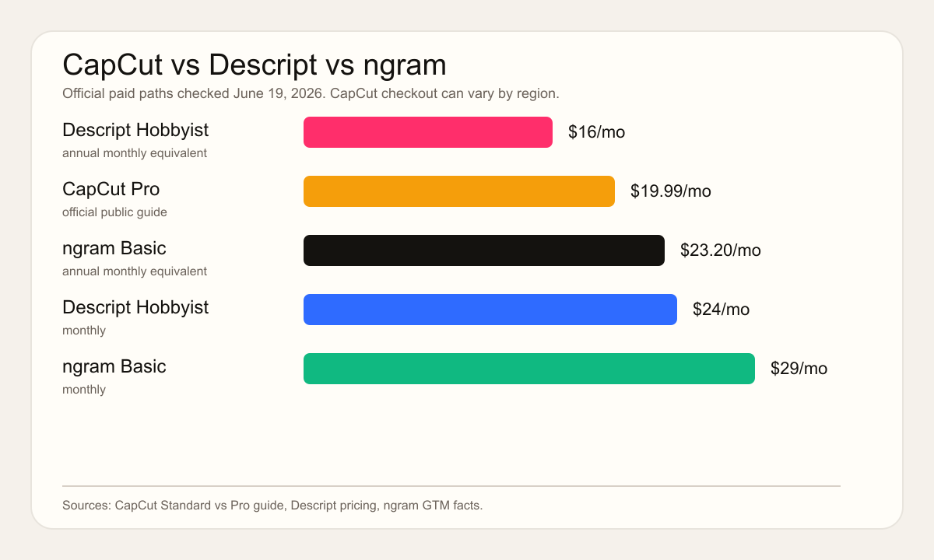Click the CapCut Pro row label
The image size is (934, 560).
[111, 189]
